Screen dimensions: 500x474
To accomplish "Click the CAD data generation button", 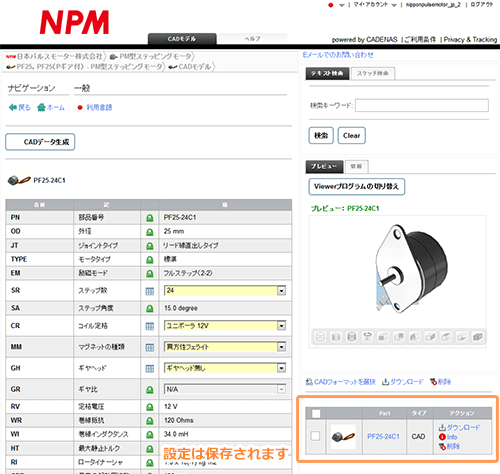I will click(x=40, y=142).
